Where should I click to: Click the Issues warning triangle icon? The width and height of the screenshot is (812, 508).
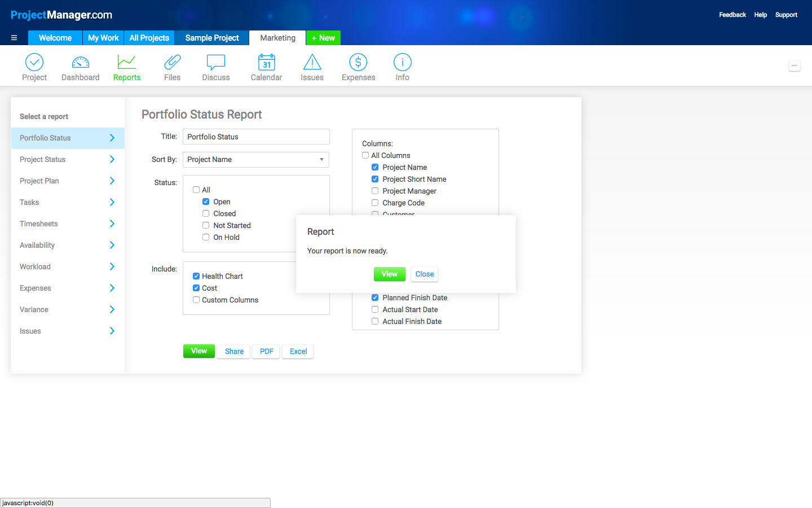[x=312, y=62]
